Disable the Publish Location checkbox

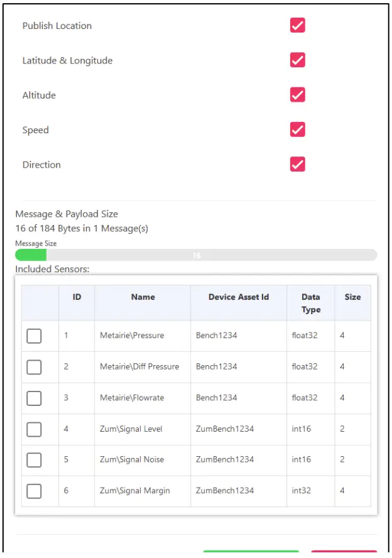click(297, 25)
